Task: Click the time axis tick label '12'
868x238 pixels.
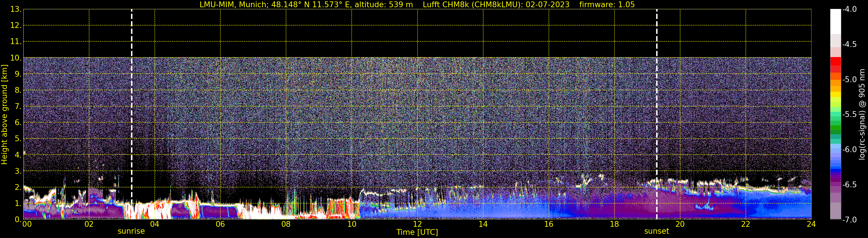Action: (417, 224)
